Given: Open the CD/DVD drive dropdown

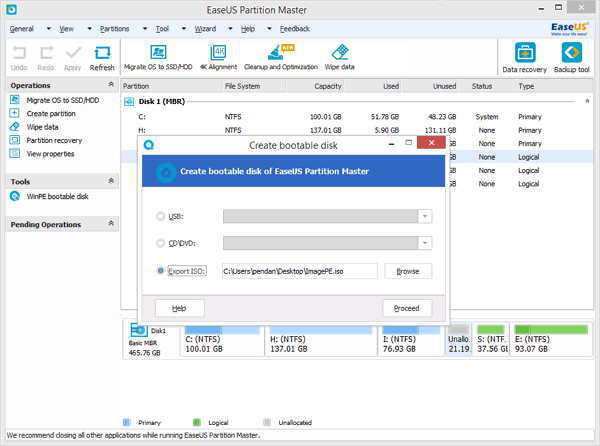Looking at the screenshot, I should point(425,243).
